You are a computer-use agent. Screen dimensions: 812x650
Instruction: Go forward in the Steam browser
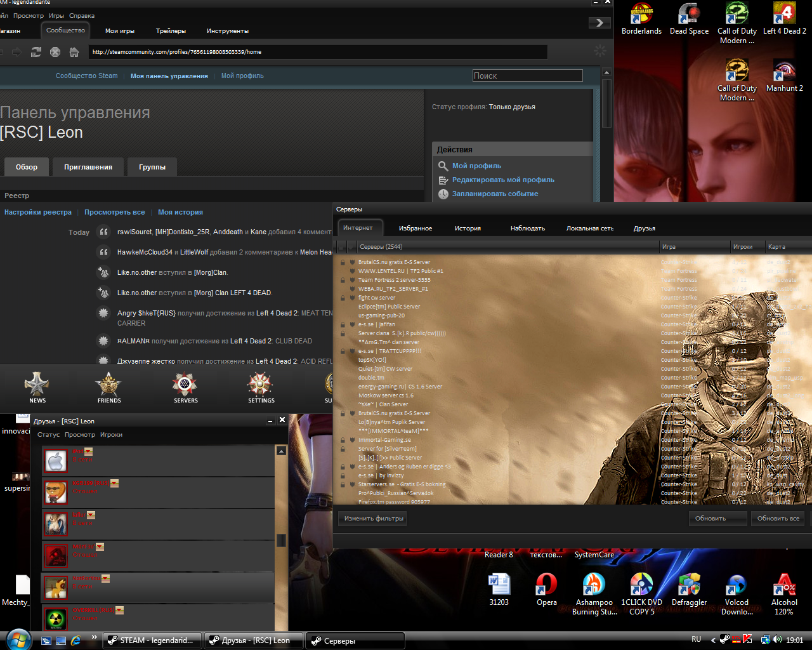(16, 52)
